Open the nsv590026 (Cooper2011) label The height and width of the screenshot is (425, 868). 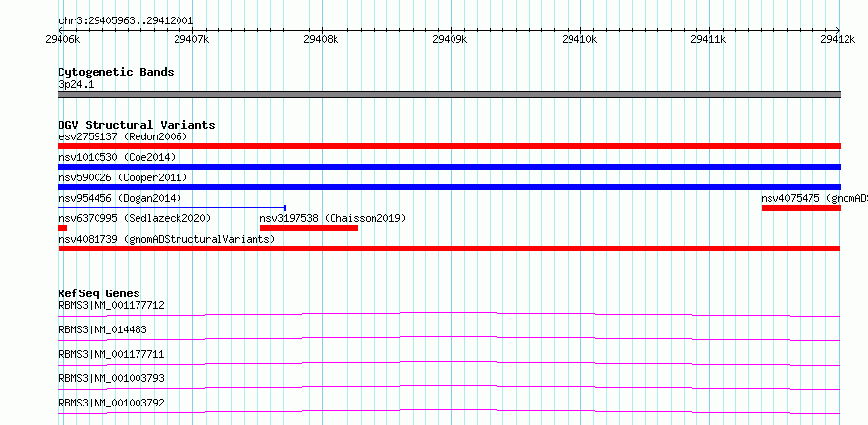[x=123, y=177]
